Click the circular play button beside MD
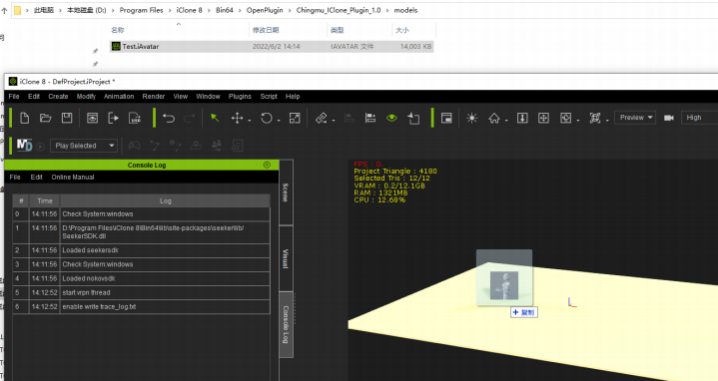Image resolution: width=718 pixels, height=381 pixels. 40,147
